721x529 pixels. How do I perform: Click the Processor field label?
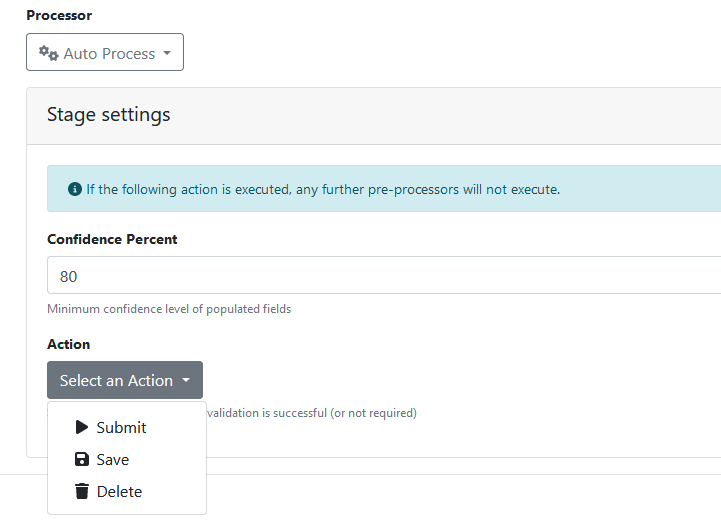point(59,16)
